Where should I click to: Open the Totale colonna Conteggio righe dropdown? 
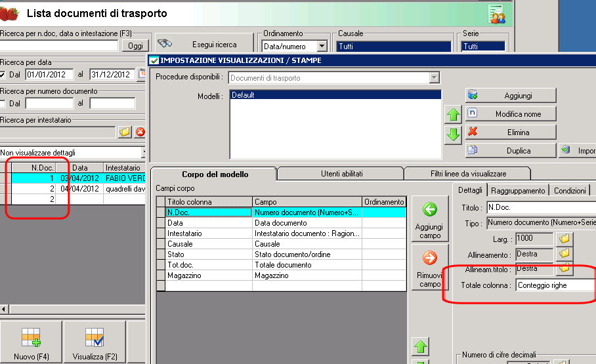pos(556,285)
